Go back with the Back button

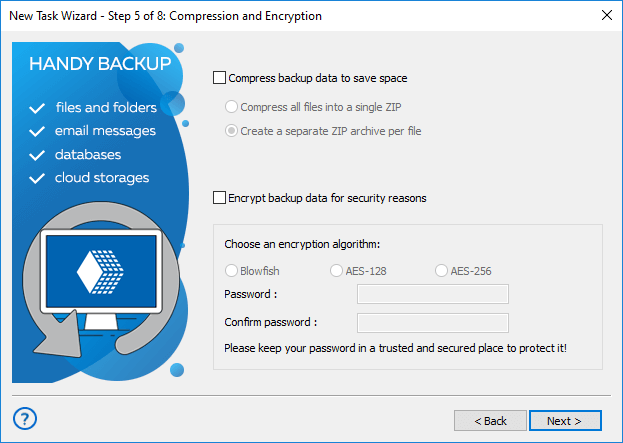tap(490, 420)
